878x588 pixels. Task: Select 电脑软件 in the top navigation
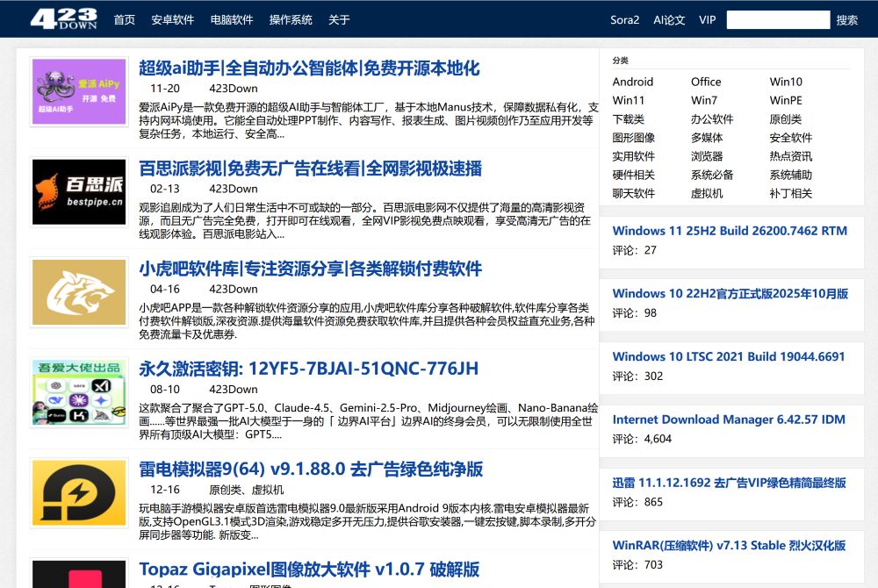(x=232, y=19)
